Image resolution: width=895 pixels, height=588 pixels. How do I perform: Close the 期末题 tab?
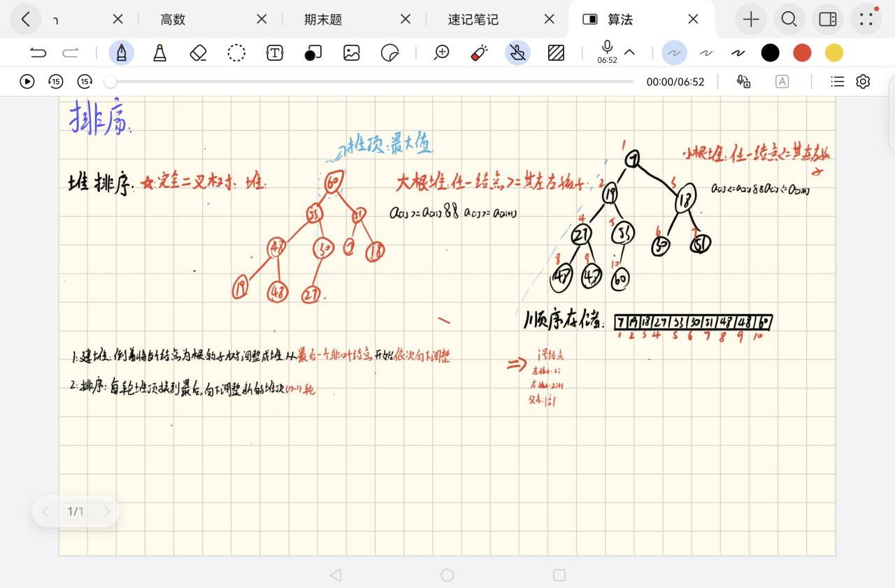pyautogui.click(x=406, y=20)
